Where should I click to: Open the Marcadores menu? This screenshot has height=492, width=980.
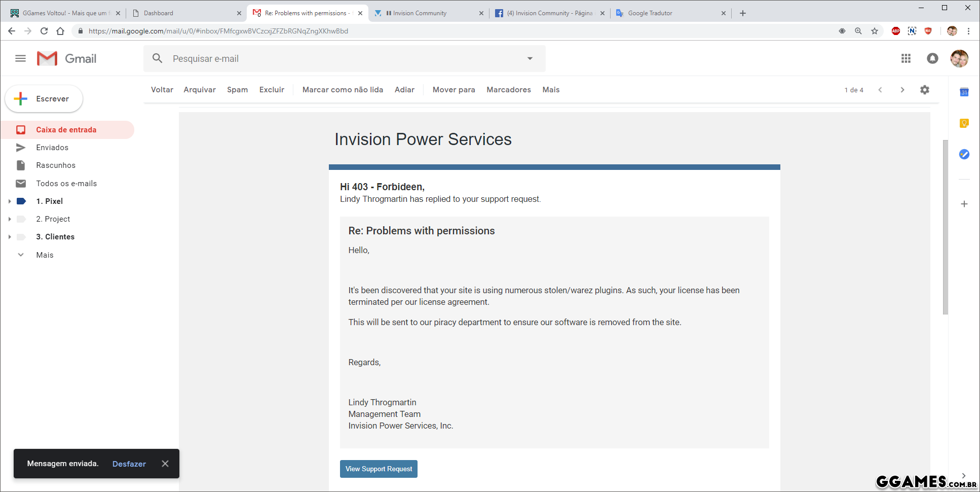pyautogui.click(x=508, y=90)
